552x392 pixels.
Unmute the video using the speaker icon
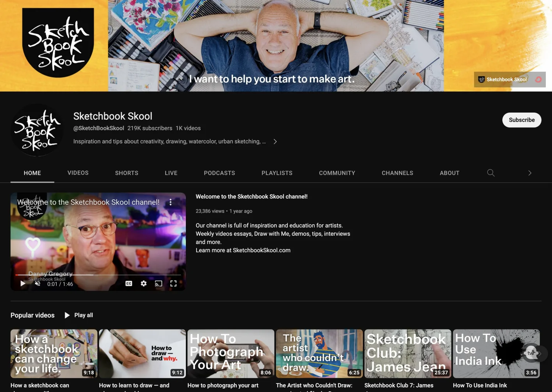[x=38, y=284]
